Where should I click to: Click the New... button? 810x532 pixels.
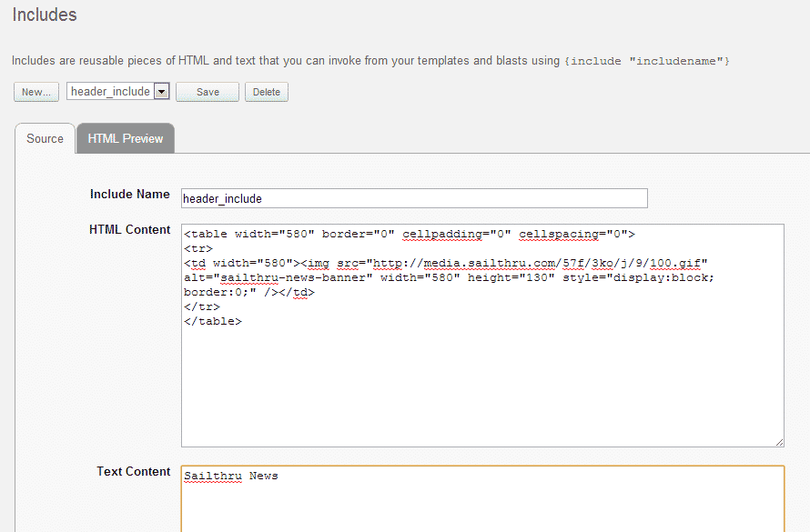tap(36, 92)
